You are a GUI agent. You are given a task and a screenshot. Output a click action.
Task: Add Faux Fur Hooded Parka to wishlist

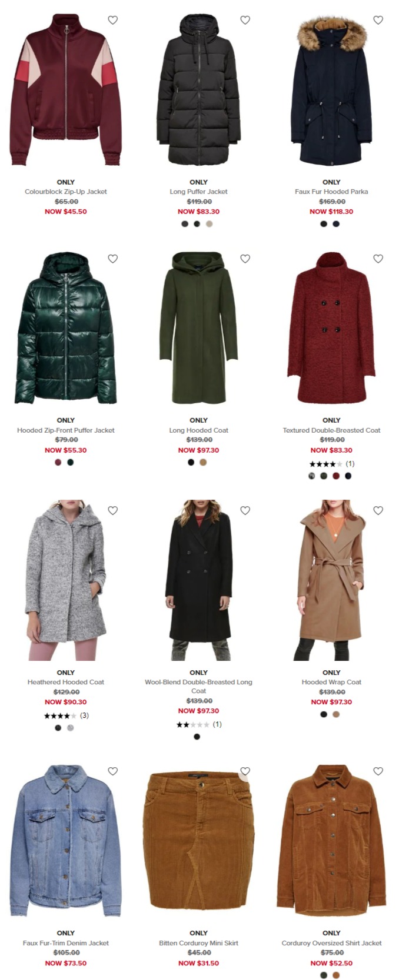[x=378, y=20]
